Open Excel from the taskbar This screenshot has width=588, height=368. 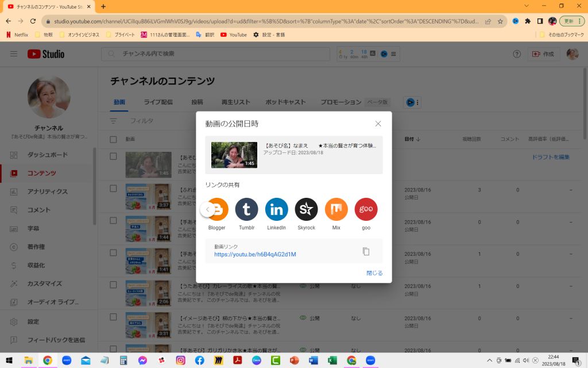pos(332,361)
